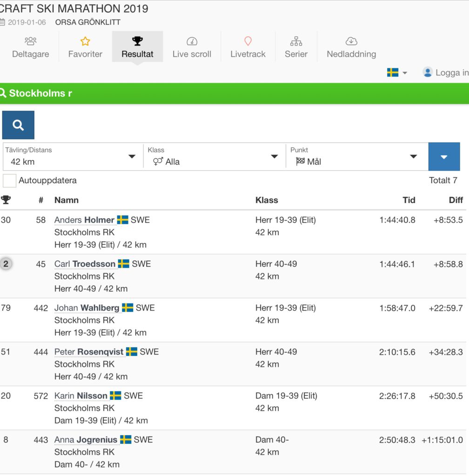The image size is (469, 476).
Task: Click bib number 572 in Karin Nilsson's row
Action: [40, 396]
